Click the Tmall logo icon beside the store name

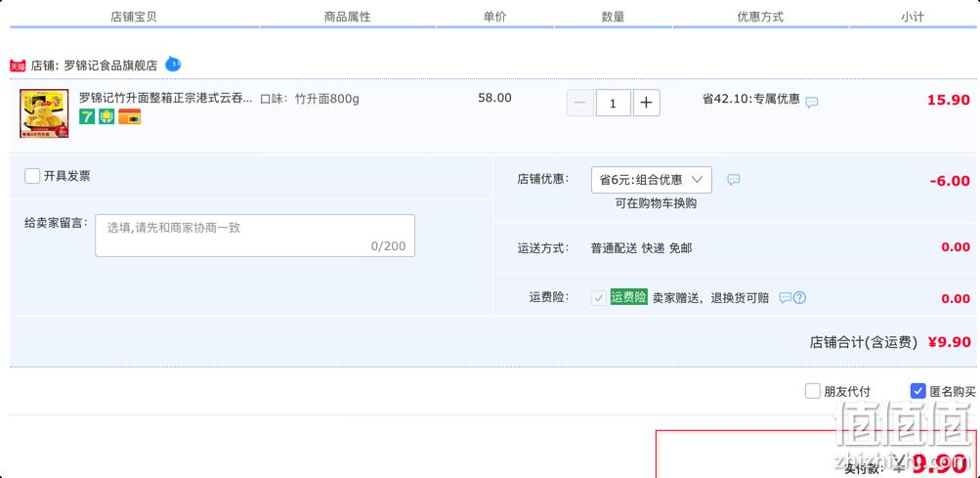point(18,65)
